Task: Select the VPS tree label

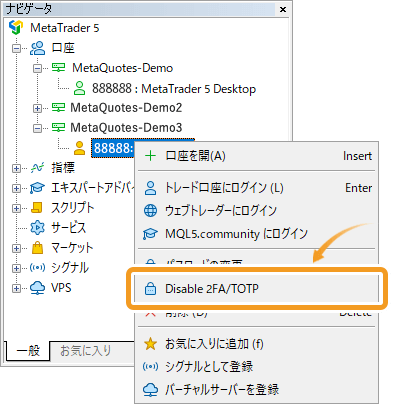Action: pyautogui.click(x=61, y=288)
